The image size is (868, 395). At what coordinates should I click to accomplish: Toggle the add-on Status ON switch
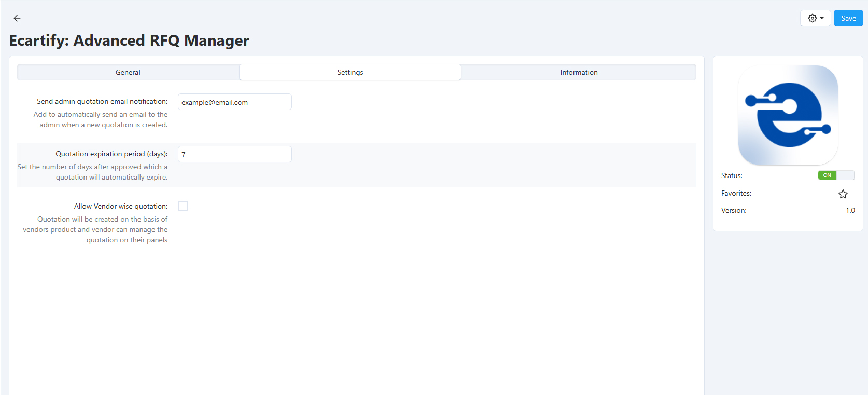[x=836, y=175]
